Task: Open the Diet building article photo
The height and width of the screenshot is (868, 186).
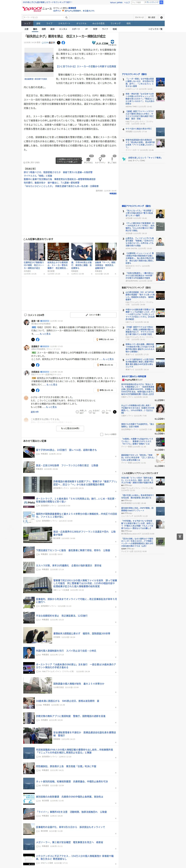Action: tap(39, 63)
